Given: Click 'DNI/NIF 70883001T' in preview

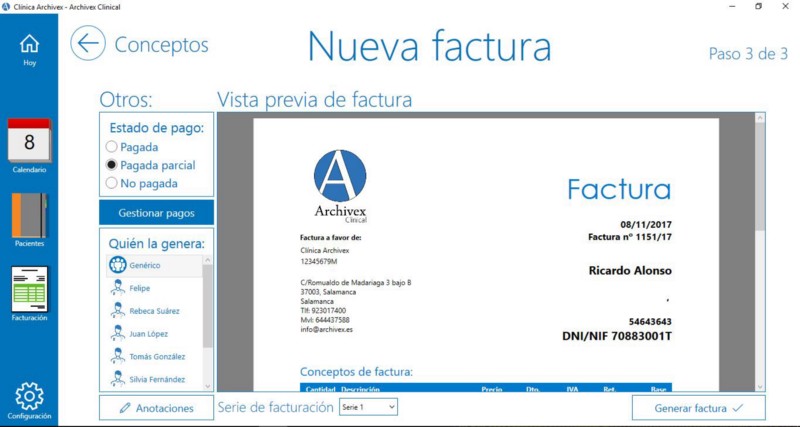Looking at the screenshot, I should click(617, 336).
